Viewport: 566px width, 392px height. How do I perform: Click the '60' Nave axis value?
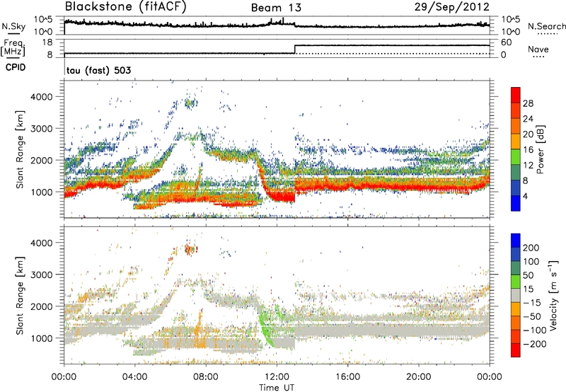(x=506, y=42)
